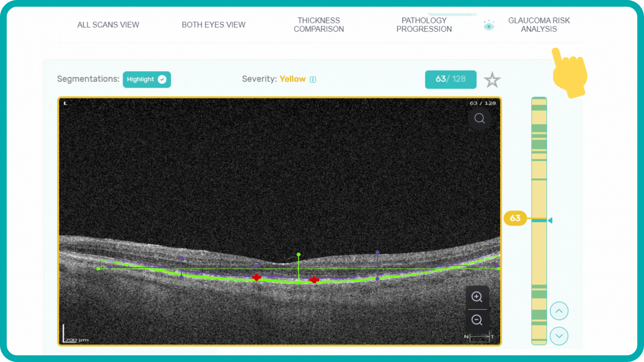Image resolution: width=644 pixels, height=362 pixels.
Task: Open the Pathology Progression tab
Action: click(x=424, y=24)
